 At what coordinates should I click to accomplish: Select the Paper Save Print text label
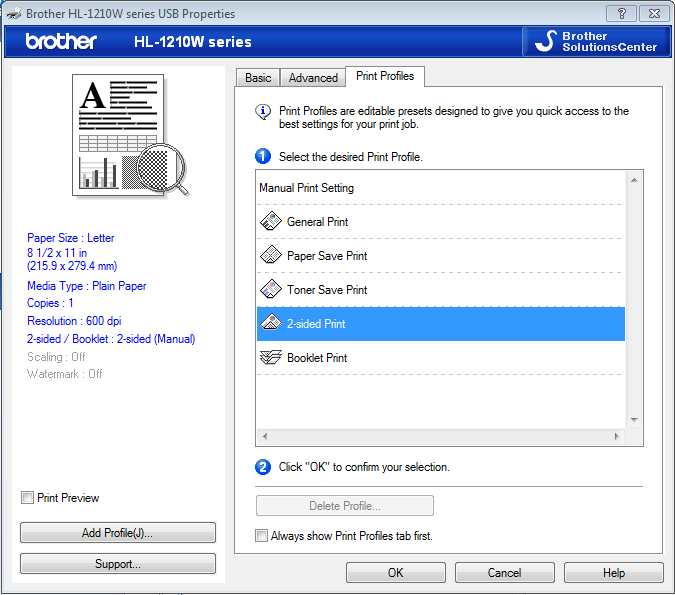pyautogui.click(x=327, y=256)
